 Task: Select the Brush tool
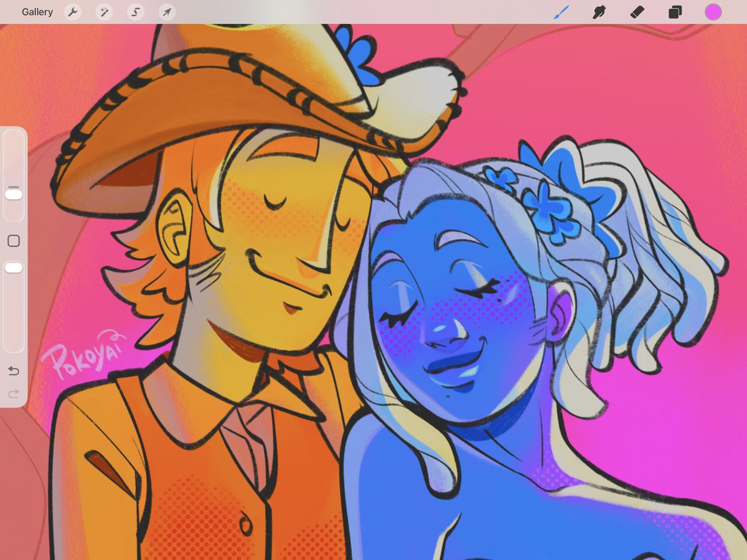(x=561, y=12)
